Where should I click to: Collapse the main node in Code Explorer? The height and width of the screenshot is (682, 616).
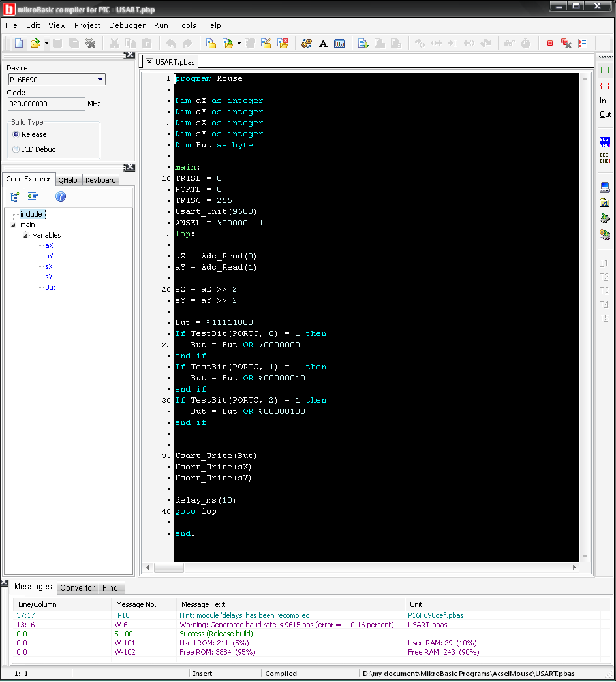(x=13, y=225)
